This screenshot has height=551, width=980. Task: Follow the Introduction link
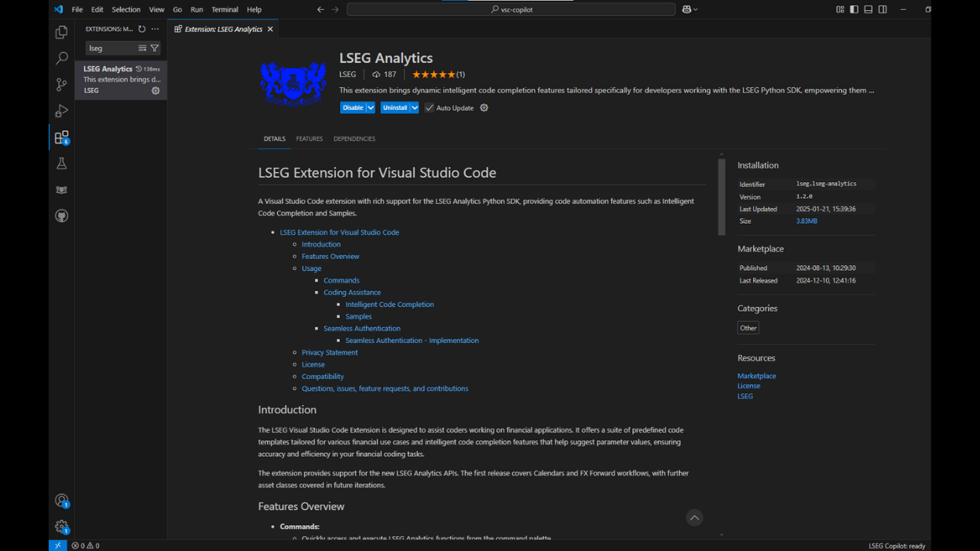(321, 244)
